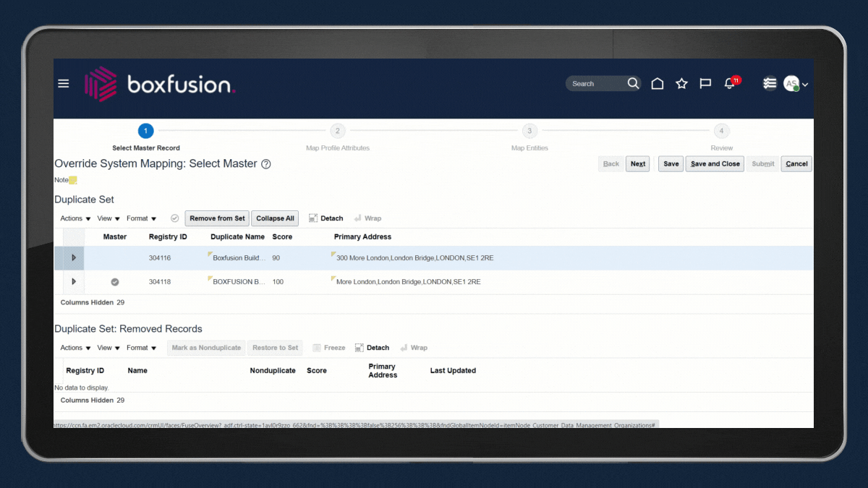Screen dimensions: 868x488
Task: Toggle master checkmark for record 304118
Action: (114, 282)
